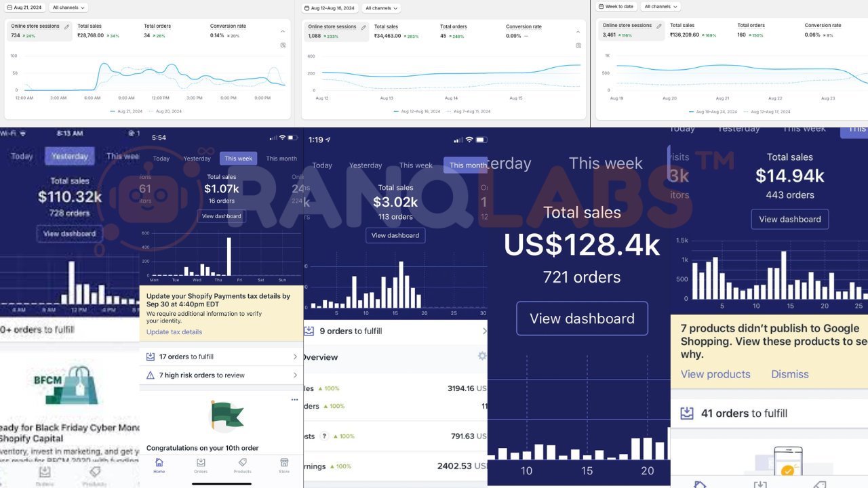Select the highlighted This month tab

[x=467, y=165]
